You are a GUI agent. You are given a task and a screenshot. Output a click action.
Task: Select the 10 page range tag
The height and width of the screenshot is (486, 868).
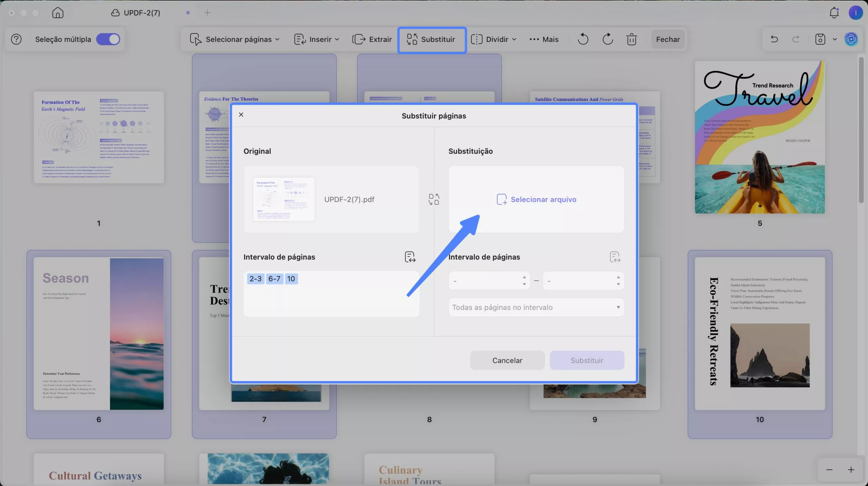[291, 279]
